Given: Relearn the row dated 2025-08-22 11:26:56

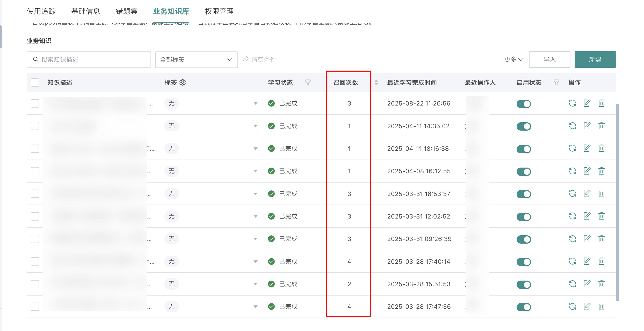Looking at the screenshot, I should (x=572, y=103).
